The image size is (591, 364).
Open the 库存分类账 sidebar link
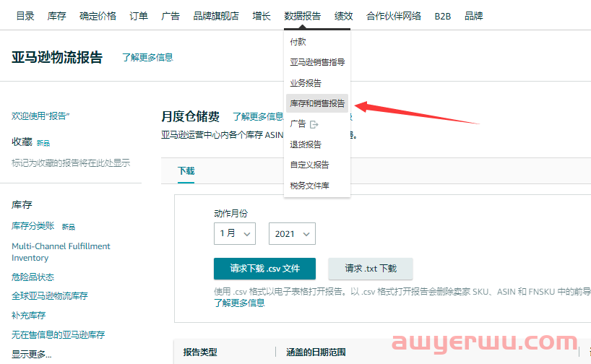coord(33,226)
